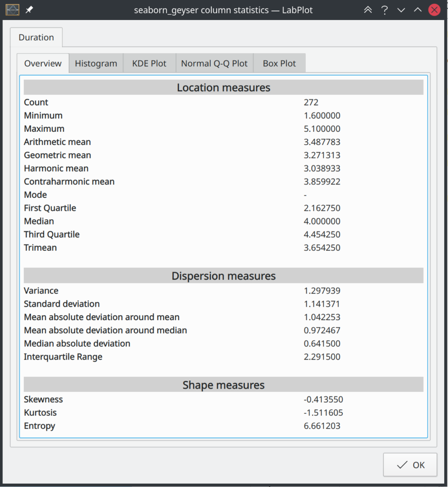This screenshot has width=448, height=487.
Task: Switch to the Histogram tab
Action: [96, 63]
